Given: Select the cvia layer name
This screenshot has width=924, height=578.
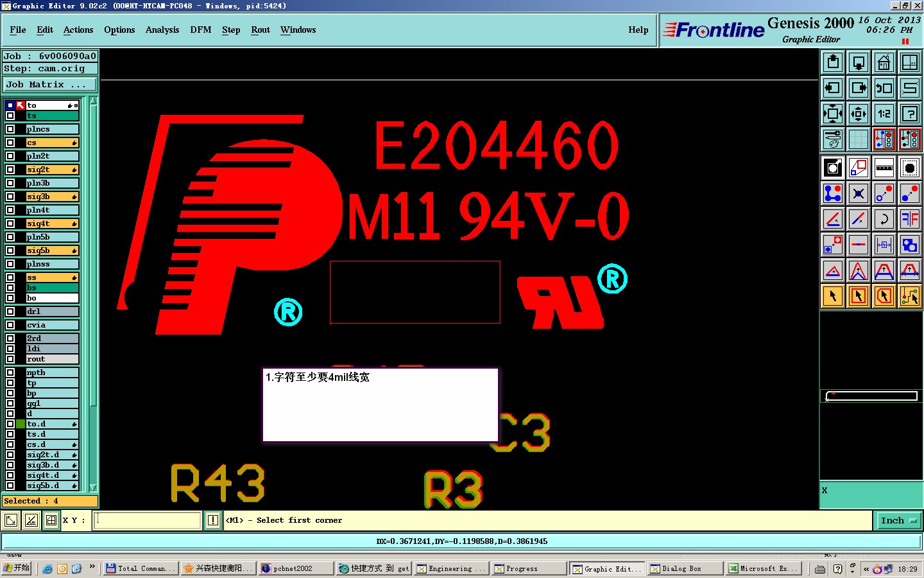Looking at the screenshot, I should click(x=53, y=325).
